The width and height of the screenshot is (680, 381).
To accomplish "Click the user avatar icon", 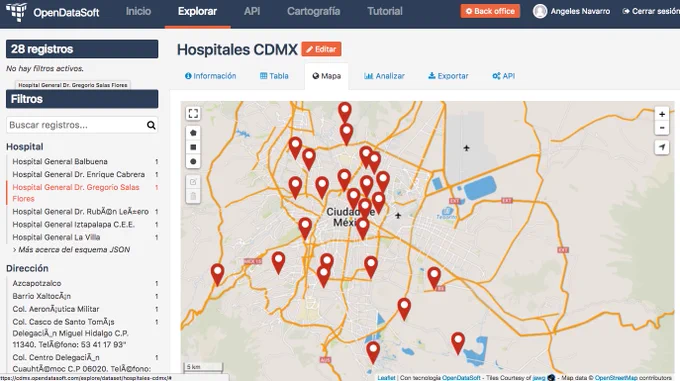I will point(540,11).
